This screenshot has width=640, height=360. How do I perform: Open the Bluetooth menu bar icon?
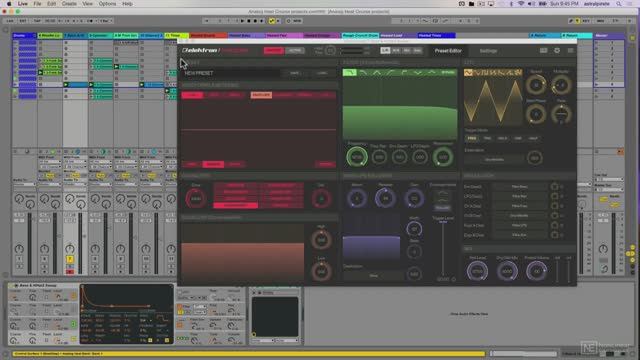511,4
